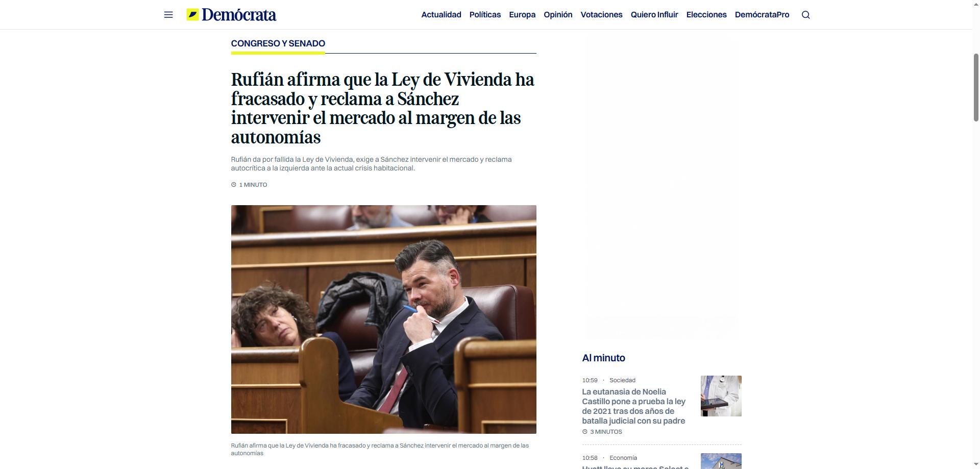Click the doctor thumbnail beside euthanasia story

tap(721, 396)
